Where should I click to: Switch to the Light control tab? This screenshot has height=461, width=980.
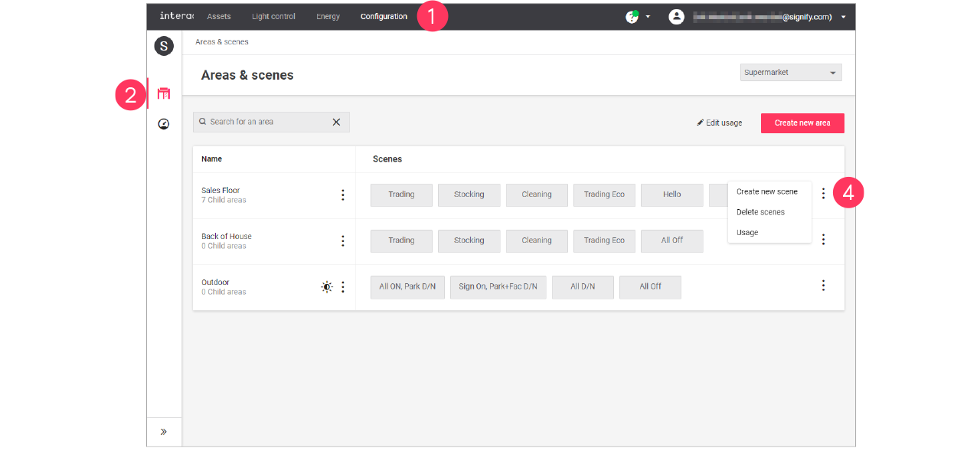tap(273, 17)
